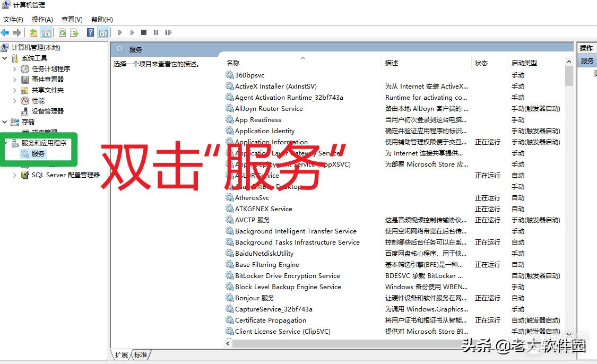Toggle the show/hide console tree icon
Image resolution: width=597 pixels, height=364 pixels.
pos(46,33)
